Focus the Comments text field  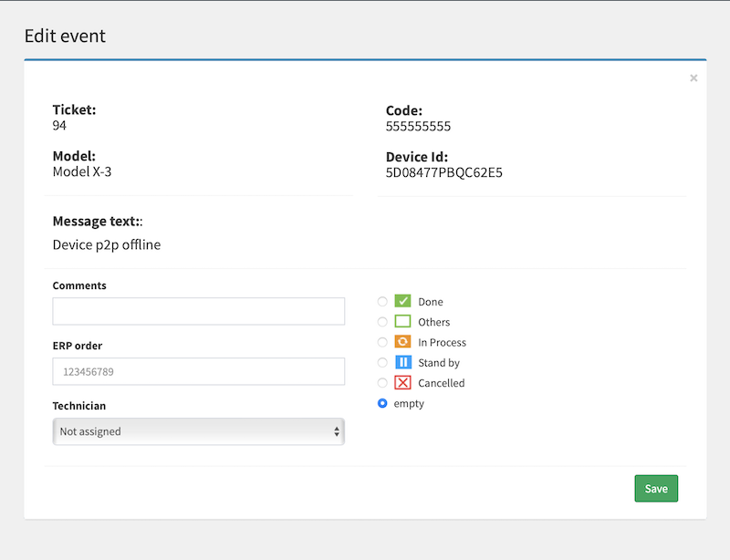click(x=198, y=311)
